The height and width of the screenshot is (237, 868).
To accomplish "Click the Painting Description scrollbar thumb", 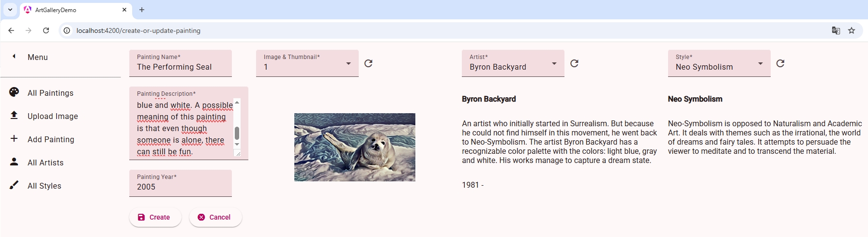I will click(x=237, y=133).
